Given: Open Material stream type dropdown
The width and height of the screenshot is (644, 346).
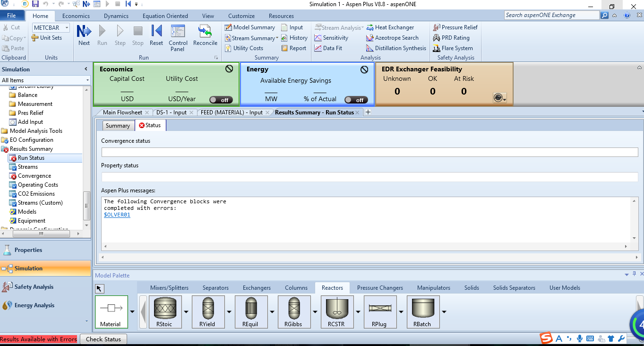Looking at the screenshot, I should 132,311.
